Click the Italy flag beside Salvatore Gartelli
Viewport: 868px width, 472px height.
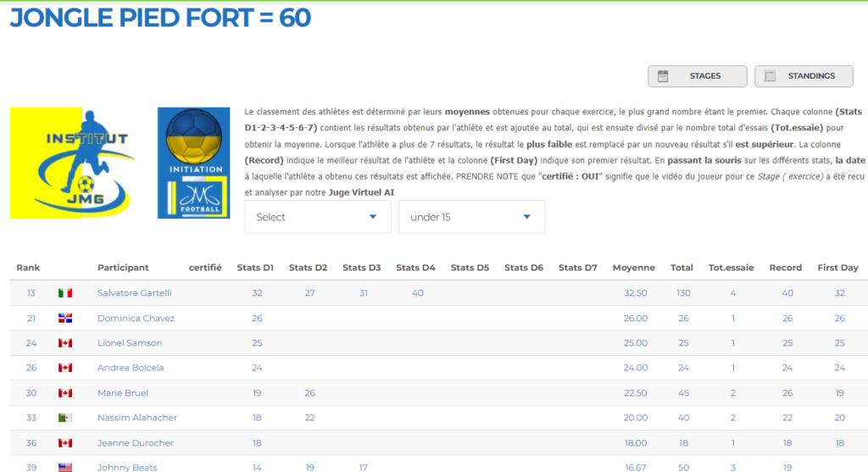tap(65, 293)
